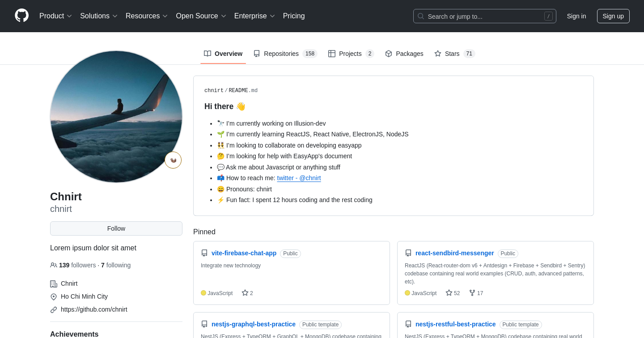The image size is (644, 338).
Task: Open the Projects tab
Action: 351,54
